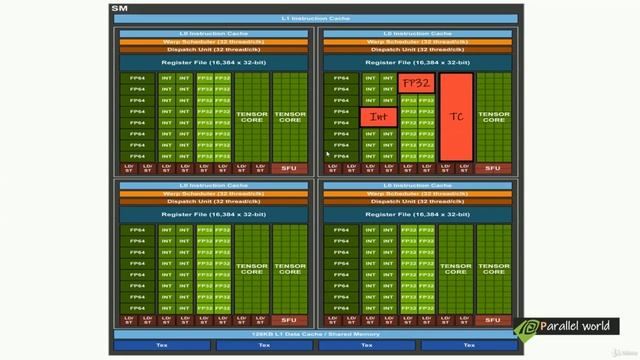640x360 pixels.
Task: Select the SFU unit in the bottom-left block
Action: tap(289, 320)
